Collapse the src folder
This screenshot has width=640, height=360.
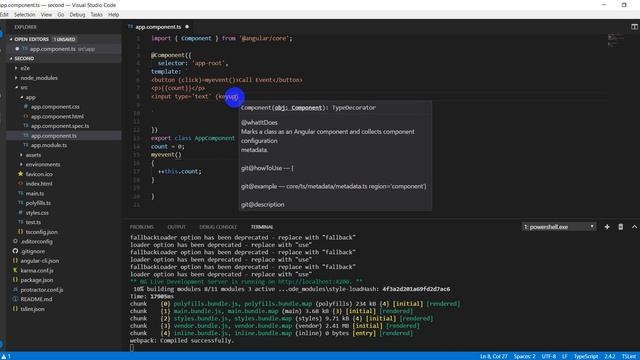[x=24, y=87]
